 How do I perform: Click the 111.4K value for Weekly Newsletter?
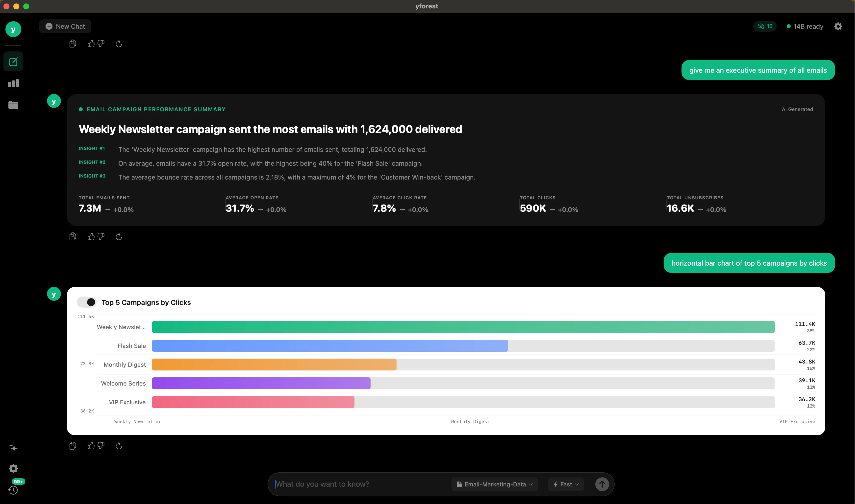(805, 324)
